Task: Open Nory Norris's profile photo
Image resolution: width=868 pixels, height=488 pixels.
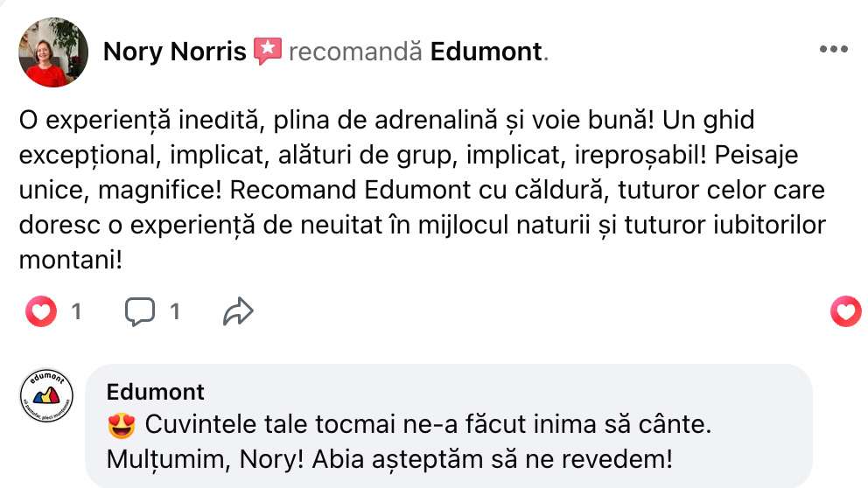Action: pyautogui.click(x=53, y=52)
